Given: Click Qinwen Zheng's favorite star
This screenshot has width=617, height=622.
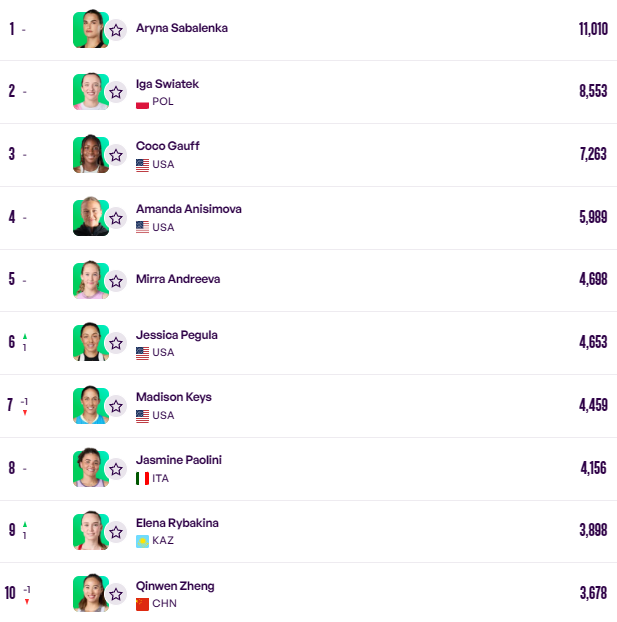Looking at the screenshot, I should (116, 595).
